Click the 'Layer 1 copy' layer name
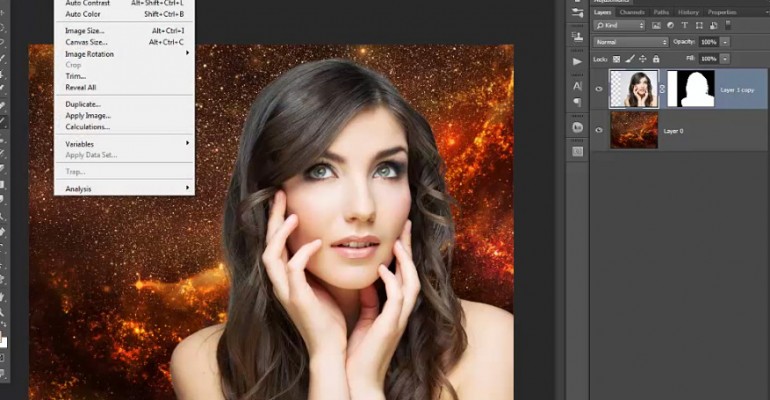 point(737,90)
